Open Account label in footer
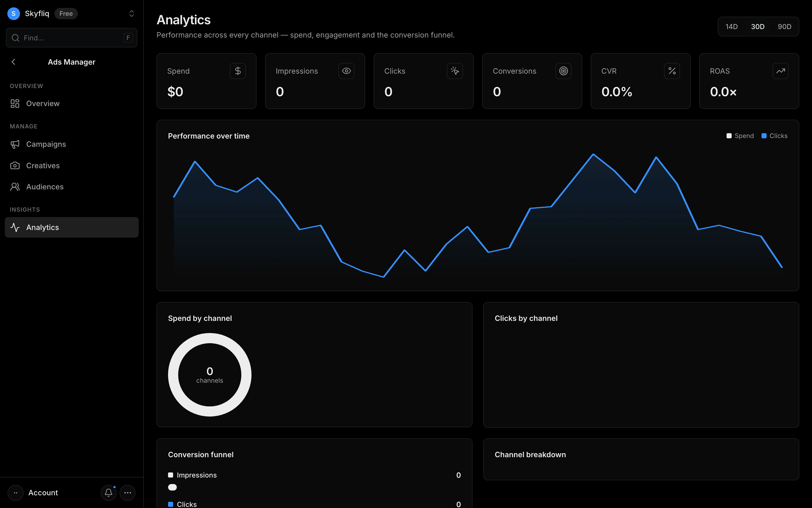The width and height of the screenshot is (812, 508). pos(43,492)
